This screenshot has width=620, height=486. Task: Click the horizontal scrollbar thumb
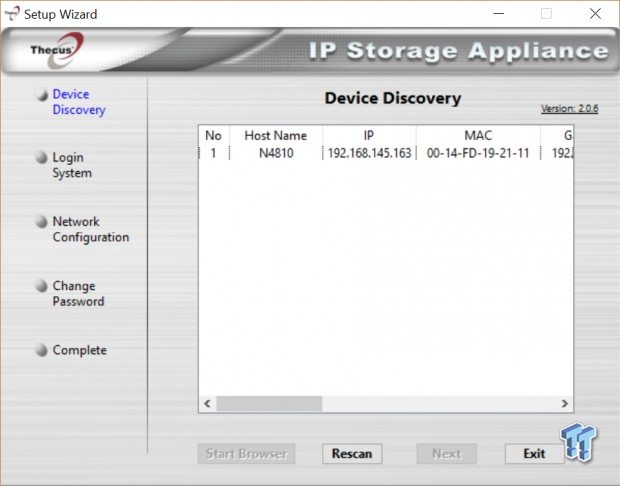coord(269,404)
